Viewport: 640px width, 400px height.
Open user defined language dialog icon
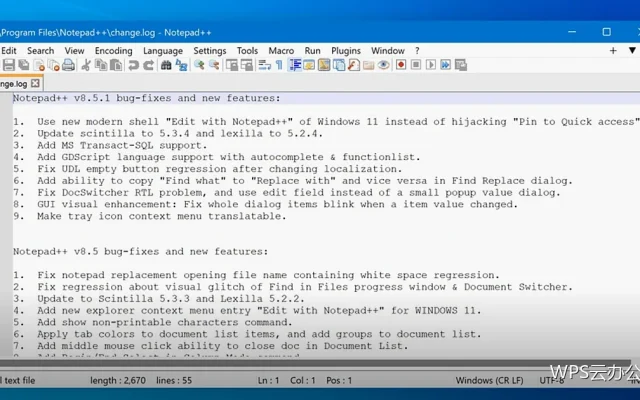tap(309, 65)
